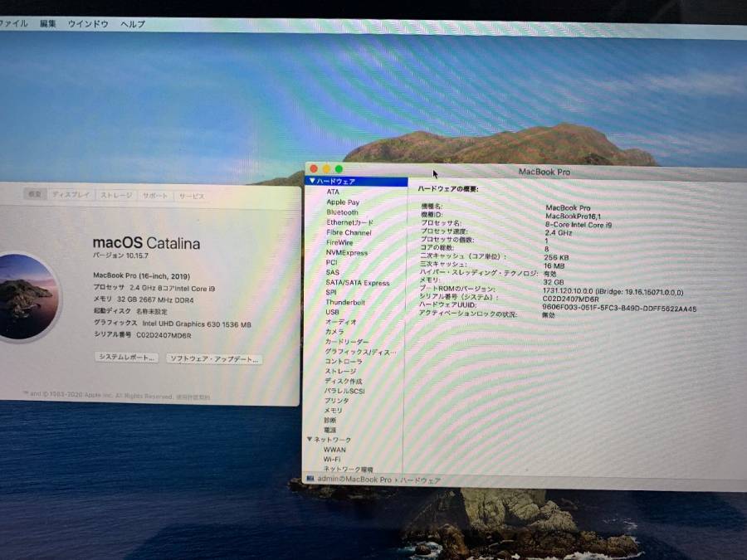747x560 pixels.
Task: Click the MacBookPro16,1 model ID value
Action: point(573,217)
